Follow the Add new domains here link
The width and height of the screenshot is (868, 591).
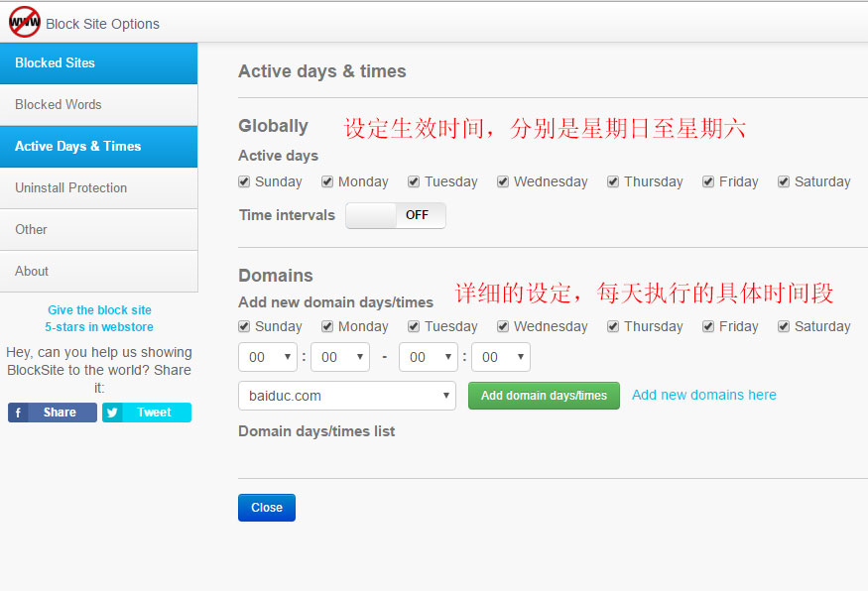point(704,395)
